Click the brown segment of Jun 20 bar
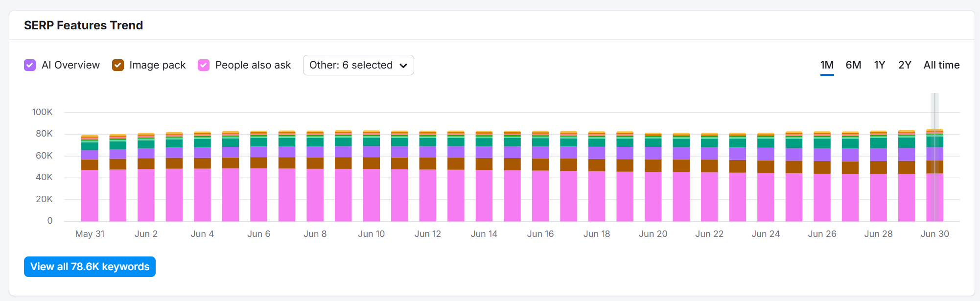This screenshot has width=980, height=301. point(653,165)
